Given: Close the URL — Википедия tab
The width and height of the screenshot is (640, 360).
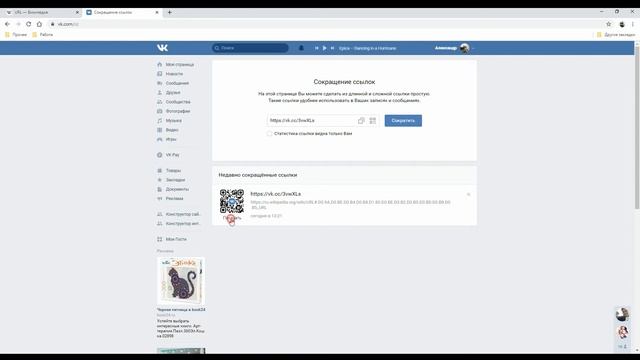Looking at the screenshot, I should click(x=77, y=13).
